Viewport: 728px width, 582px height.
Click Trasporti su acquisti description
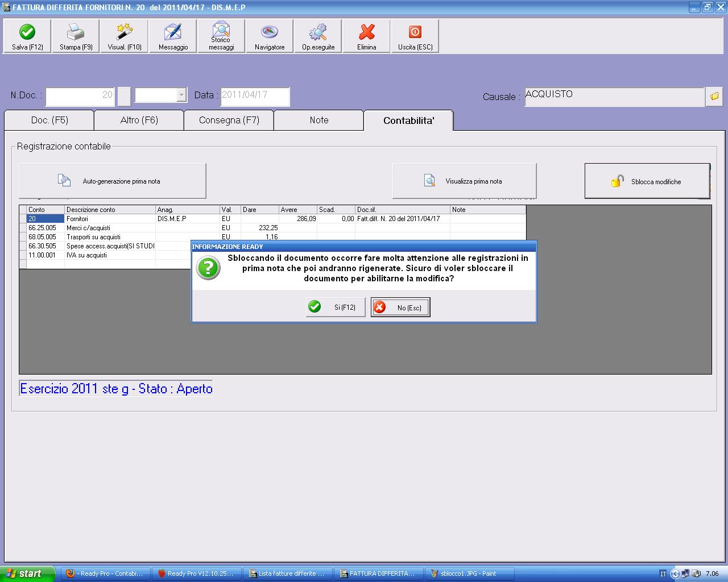110,237
